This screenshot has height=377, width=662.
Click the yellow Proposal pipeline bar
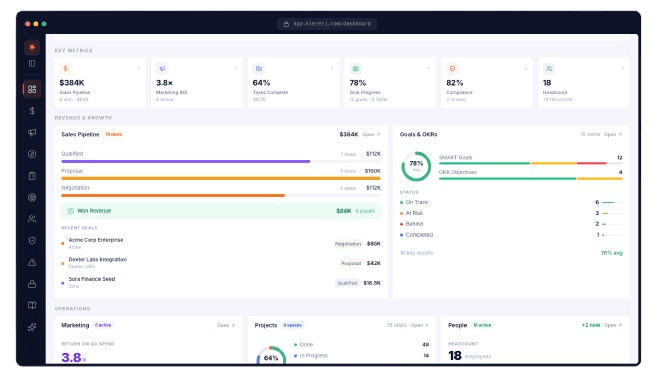221,178
